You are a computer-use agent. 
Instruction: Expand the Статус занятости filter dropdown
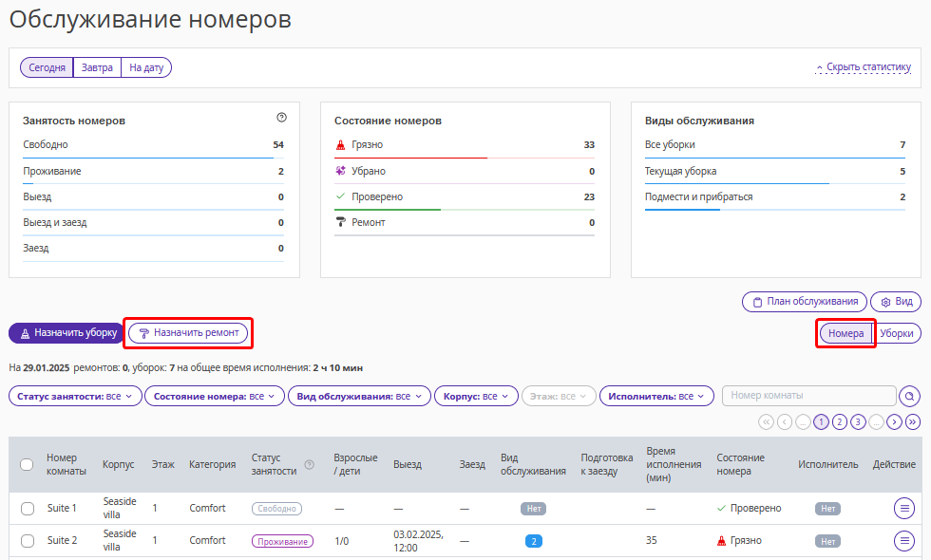point(75,397)
